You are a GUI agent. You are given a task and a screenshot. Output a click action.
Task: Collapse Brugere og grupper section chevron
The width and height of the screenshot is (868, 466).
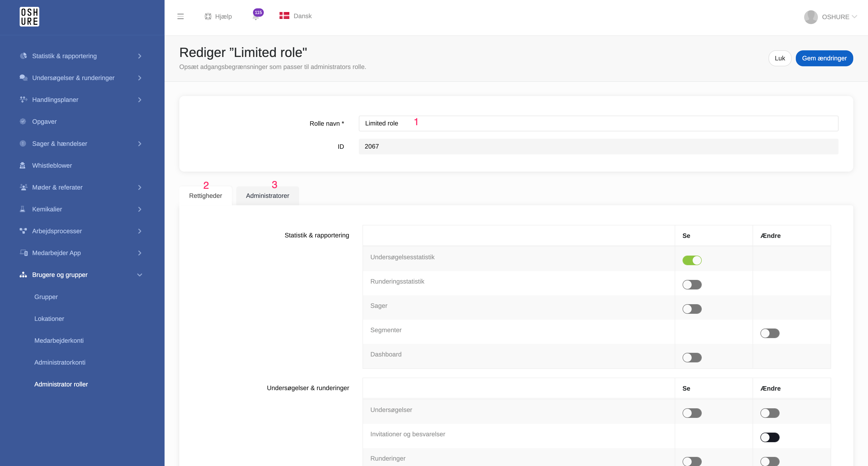point(140,275)
